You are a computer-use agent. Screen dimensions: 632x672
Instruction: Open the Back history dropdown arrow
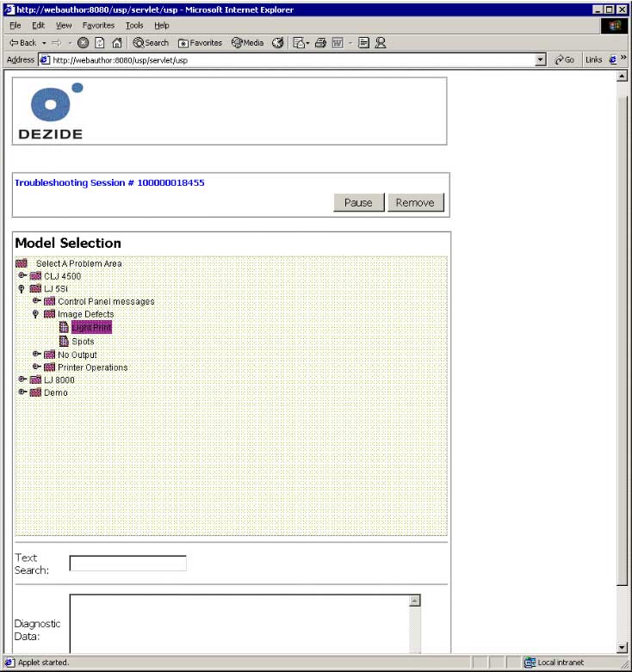[x=44, y=43]
